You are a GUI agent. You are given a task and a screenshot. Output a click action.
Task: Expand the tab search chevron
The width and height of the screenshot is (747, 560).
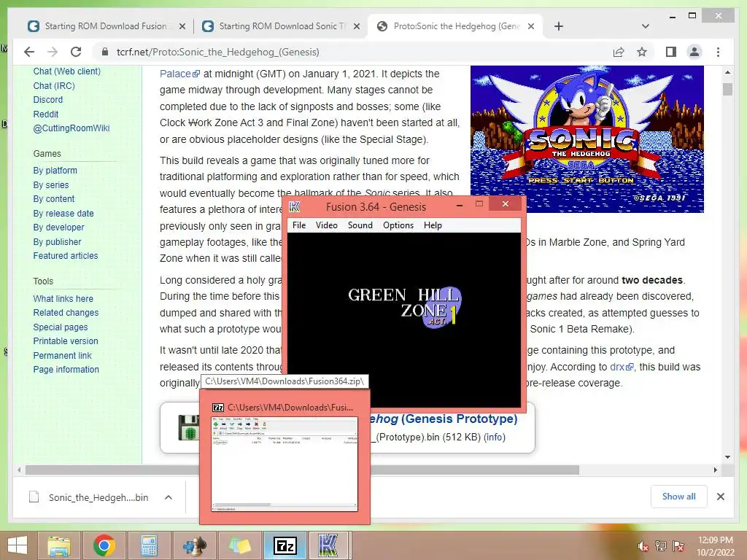(x=646, y=26)
